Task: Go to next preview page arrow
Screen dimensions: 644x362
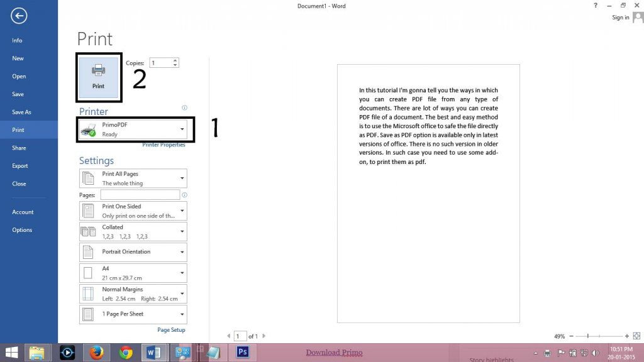Action: point(264,336)
